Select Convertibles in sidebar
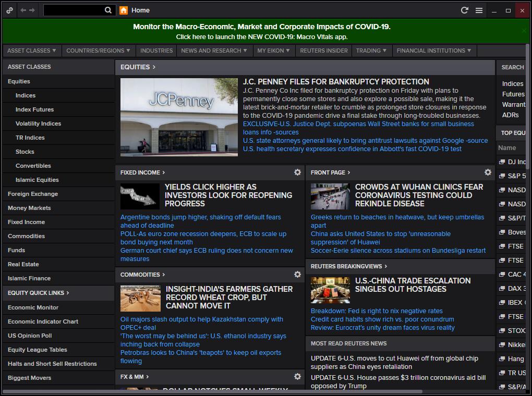The image size is (532, 396). tap(33, 166)
